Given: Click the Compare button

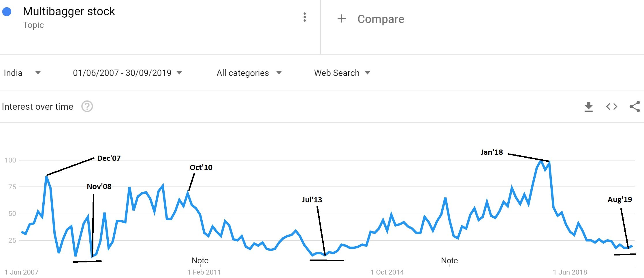Looking at the screenshot, I should (381, 19).
